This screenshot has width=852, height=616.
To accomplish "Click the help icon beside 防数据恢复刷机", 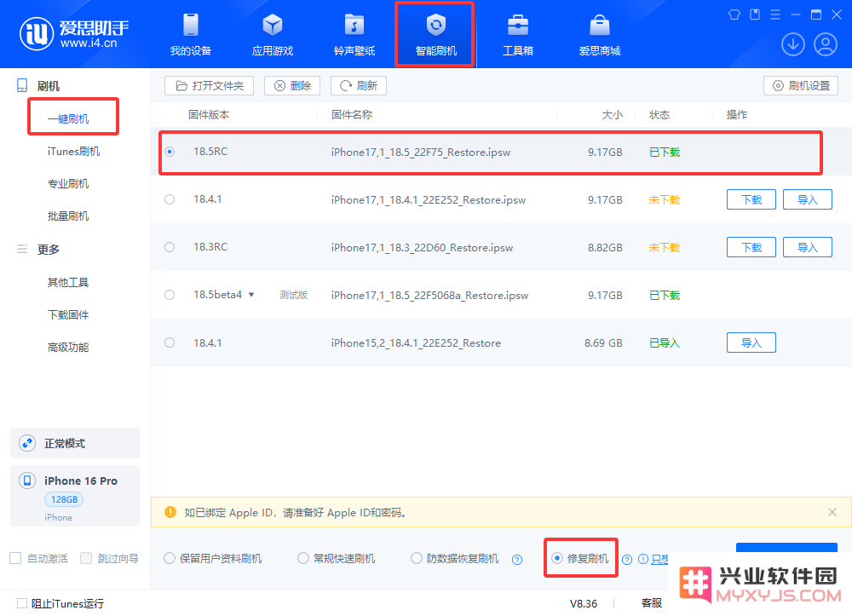I will tap(517, 560).
